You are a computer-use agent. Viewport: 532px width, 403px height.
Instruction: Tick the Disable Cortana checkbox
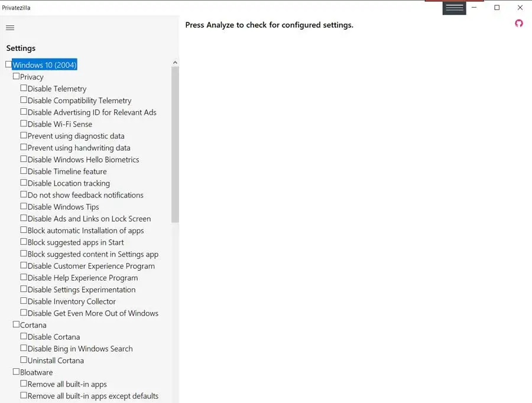pos(24,336)
